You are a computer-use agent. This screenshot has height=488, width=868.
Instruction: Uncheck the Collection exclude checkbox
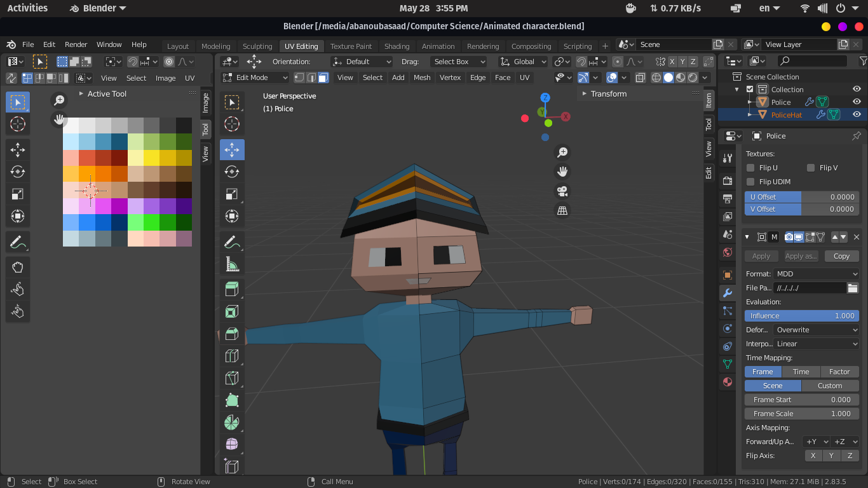tap(750, 90)
